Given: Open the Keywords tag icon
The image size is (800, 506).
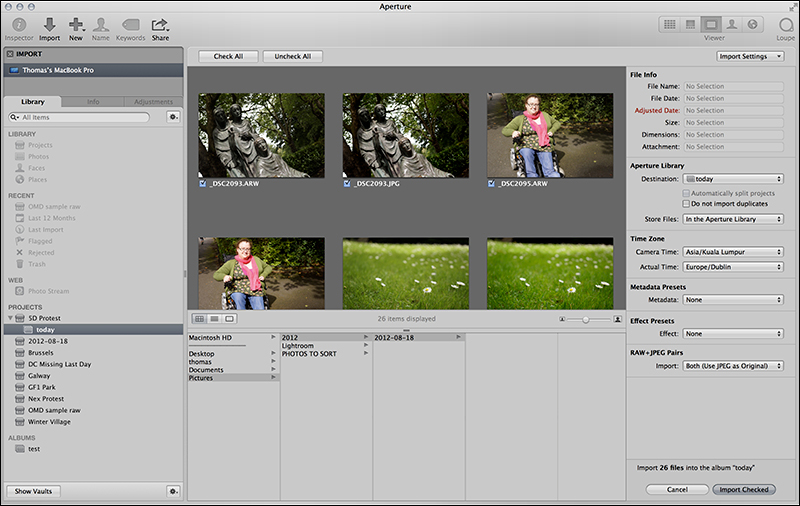Looking at the screenshot, I should click(131, 24).
